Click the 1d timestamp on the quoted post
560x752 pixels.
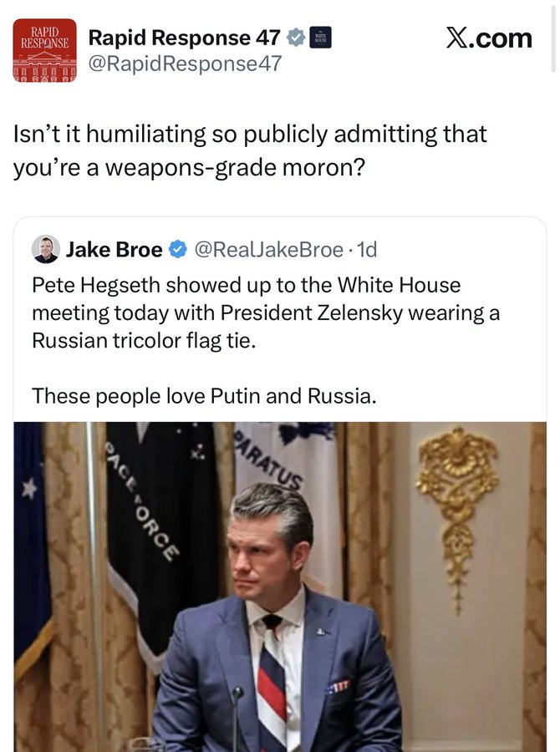click(366, 249)
